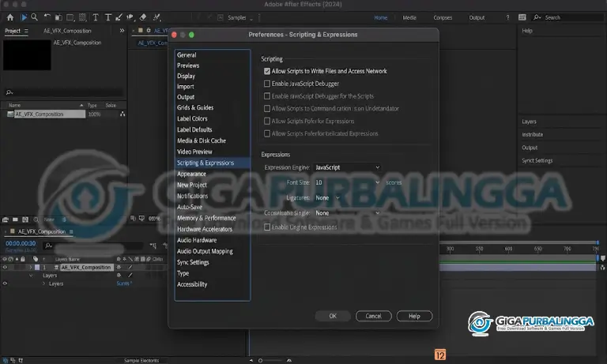Select the first Type tool icon
This screenshot has height=364, width=607.
point(95,17)
